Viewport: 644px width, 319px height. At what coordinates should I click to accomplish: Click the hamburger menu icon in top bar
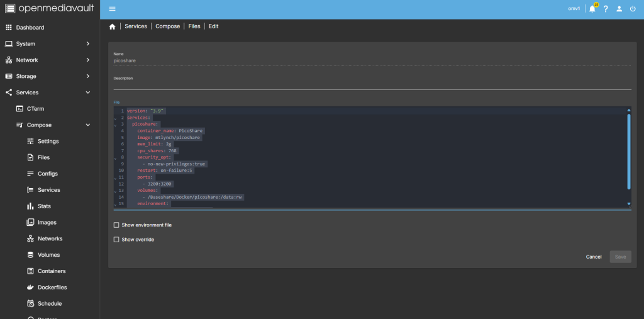112,9
